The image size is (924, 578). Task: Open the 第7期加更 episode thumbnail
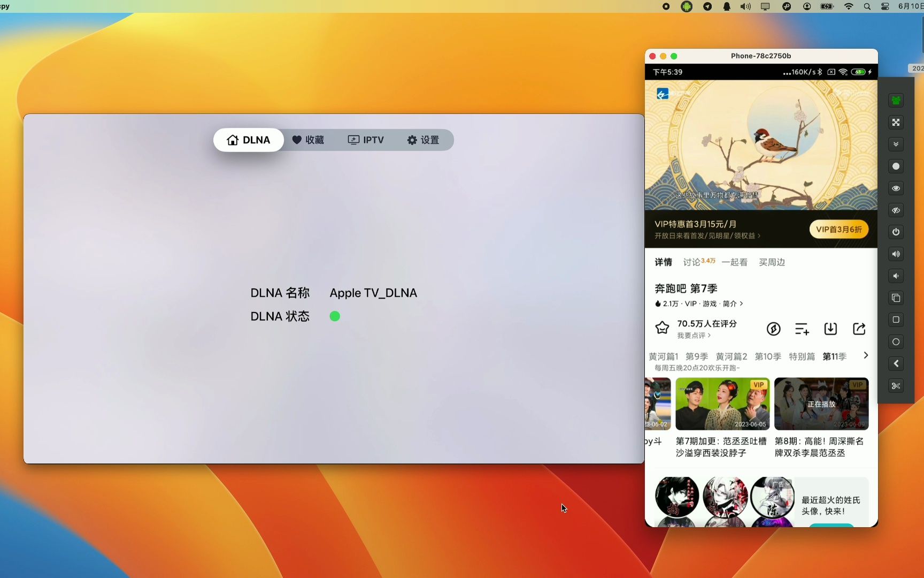(722, 404)
